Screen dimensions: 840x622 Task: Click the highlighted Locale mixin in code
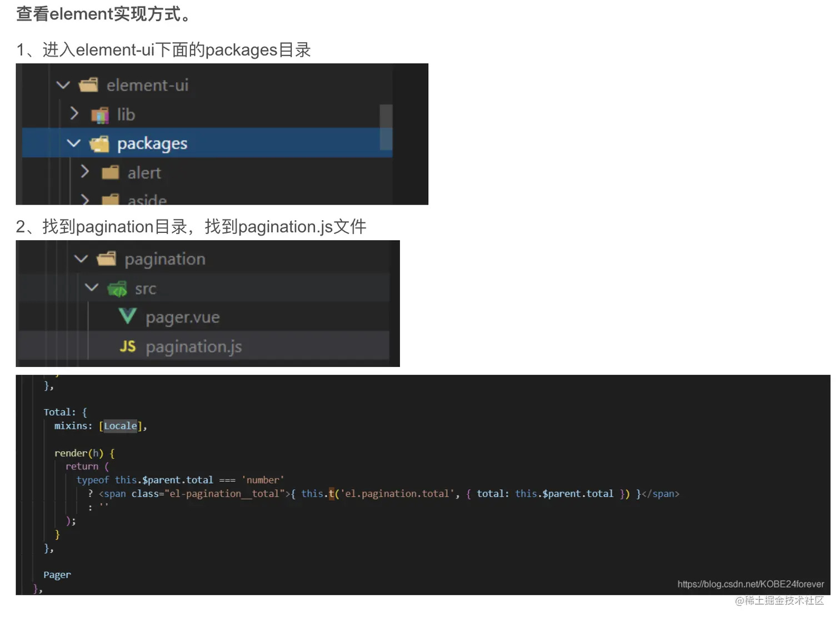(x=121, y=426)
